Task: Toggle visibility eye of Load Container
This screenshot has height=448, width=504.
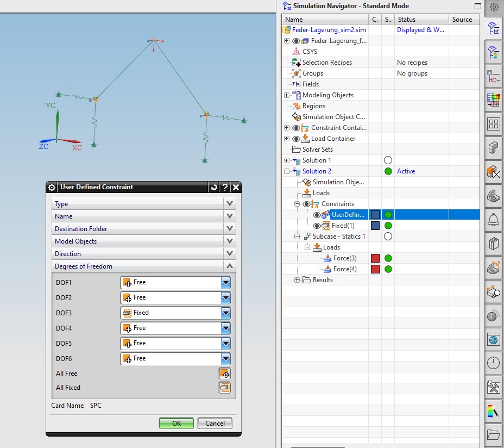Action: point(296,139)
